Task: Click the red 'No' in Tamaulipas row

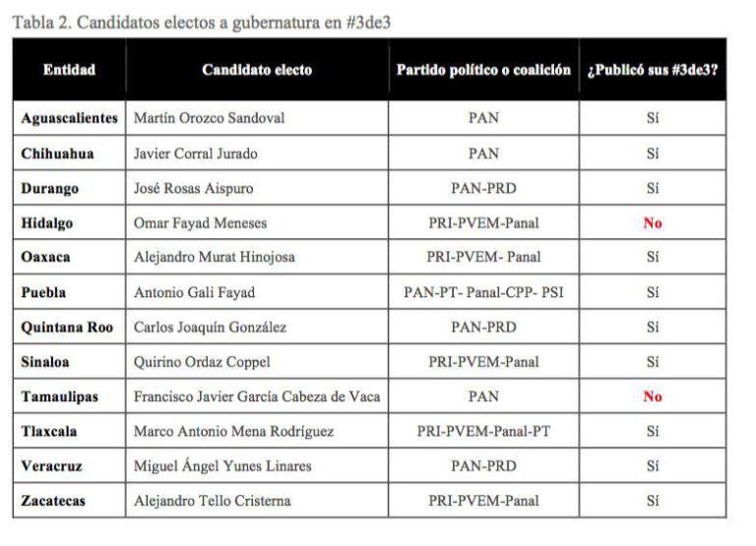Action: pyautogui.click(x=653, y=396)
